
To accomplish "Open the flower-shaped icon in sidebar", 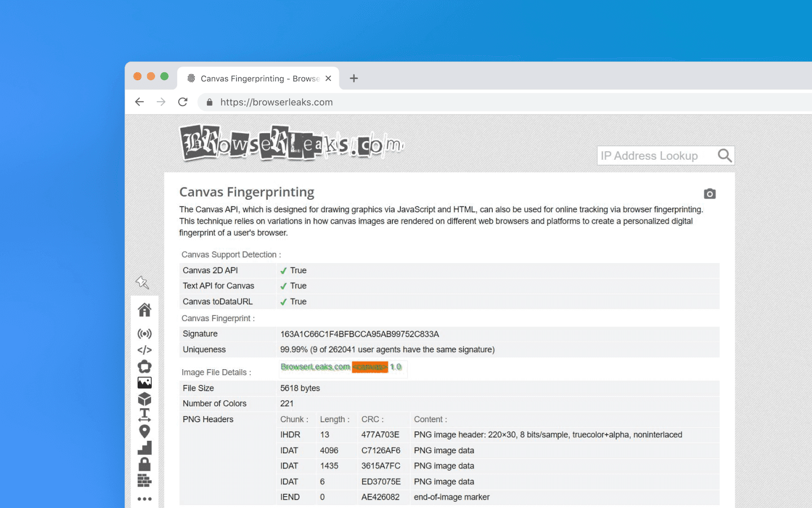I will pyautogui.click(x=144, y=366).
